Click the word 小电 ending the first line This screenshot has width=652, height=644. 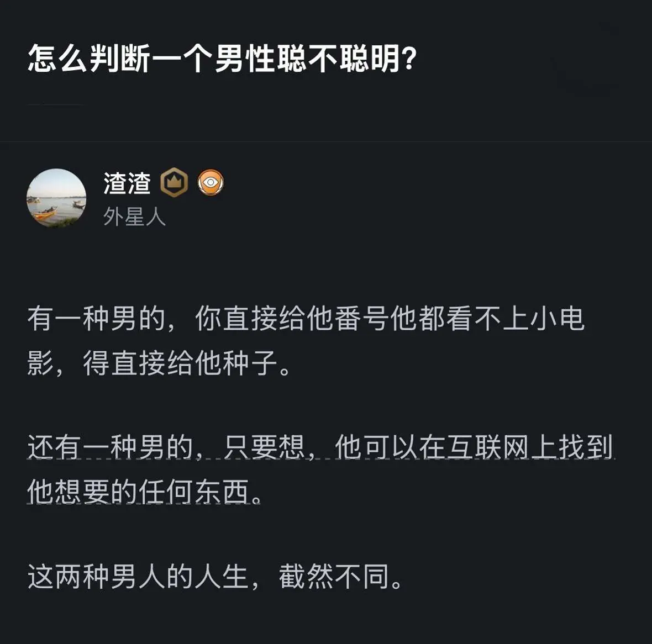click(x=557, y=319)
